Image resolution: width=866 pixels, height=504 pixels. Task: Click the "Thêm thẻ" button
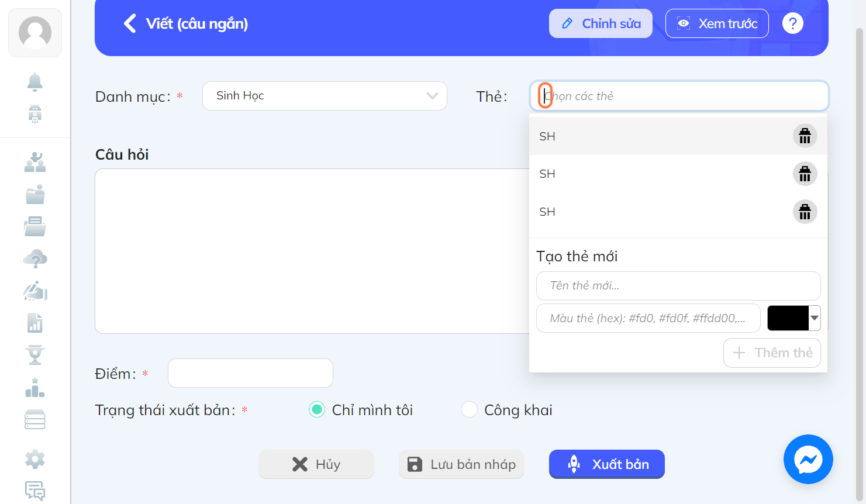(x=772, y=353)
